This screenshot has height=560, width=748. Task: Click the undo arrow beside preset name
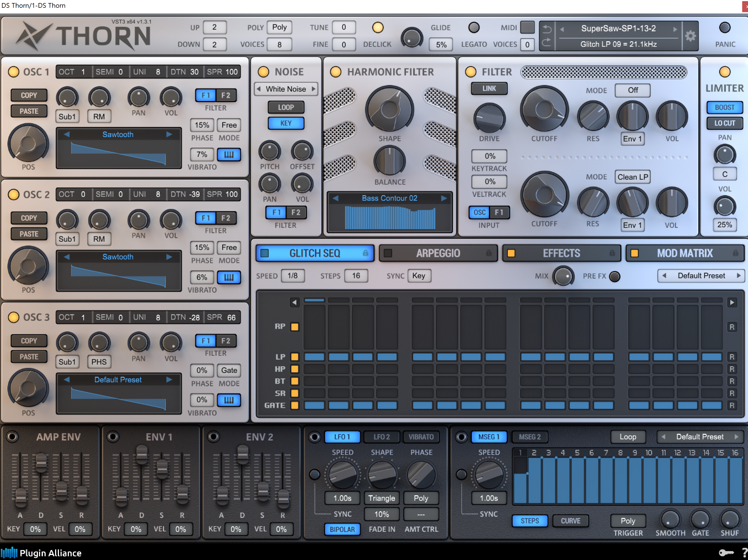click(547, 29)
